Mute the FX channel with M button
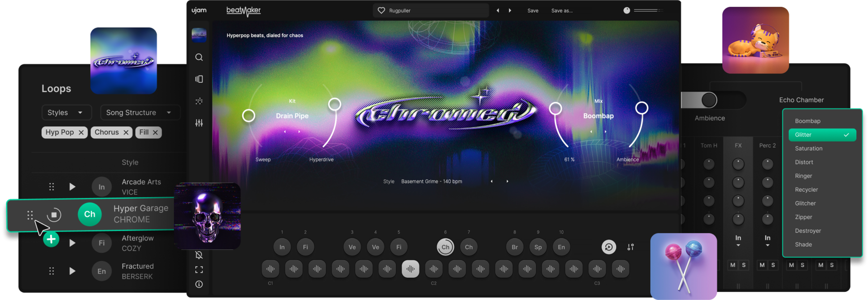The image size is (868, 300). click(x=733, y=265)
